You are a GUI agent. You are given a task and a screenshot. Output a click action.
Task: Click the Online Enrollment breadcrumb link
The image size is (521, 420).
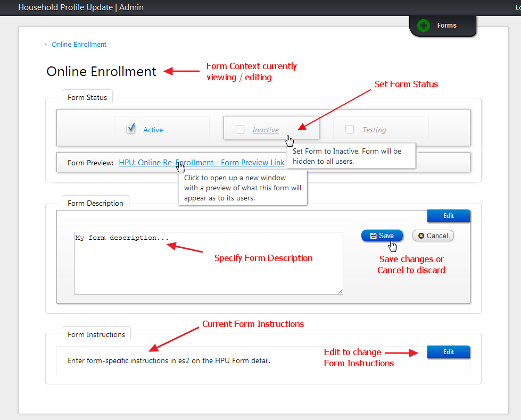coord(79,45)
